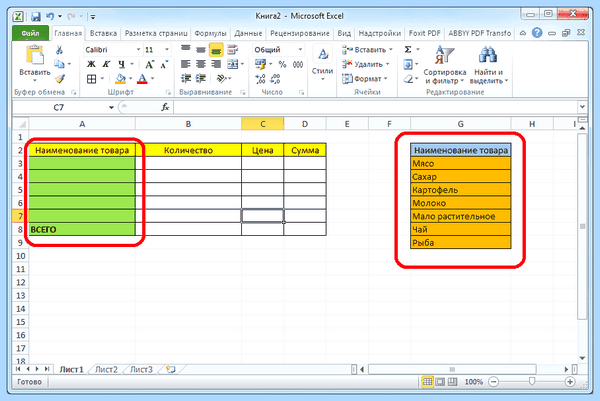Toggle bottom vertical alignment
The width and height of the screenshot is (600, 401).
pyautogui.click(x=216, y=50)
